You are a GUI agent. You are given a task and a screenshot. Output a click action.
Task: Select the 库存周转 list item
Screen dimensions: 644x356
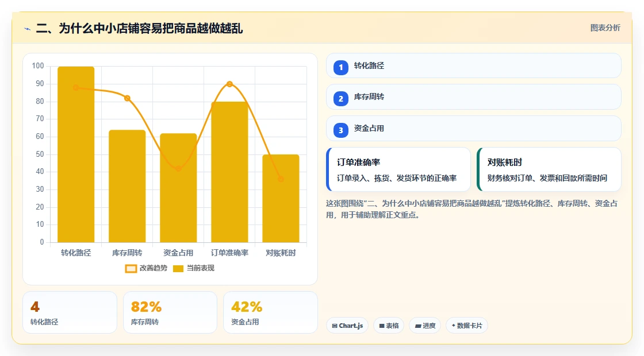pos(474,97)
